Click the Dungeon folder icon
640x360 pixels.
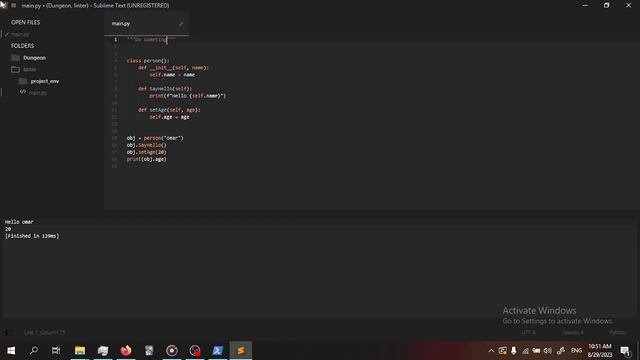[16, 58]
